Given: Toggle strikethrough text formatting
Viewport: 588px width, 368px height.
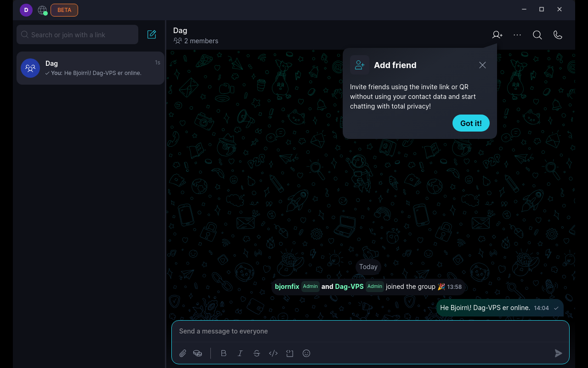Looking at the screenshot, I should pos(257,353).
